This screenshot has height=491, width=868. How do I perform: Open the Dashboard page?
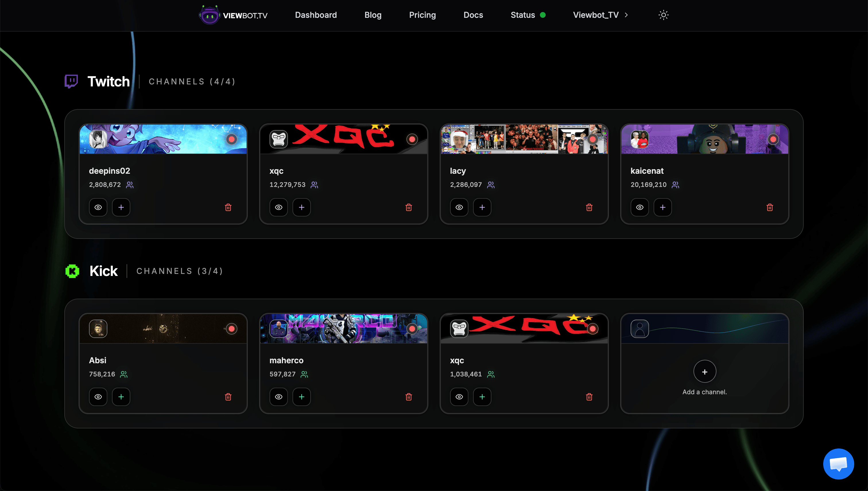pos(315,15)
